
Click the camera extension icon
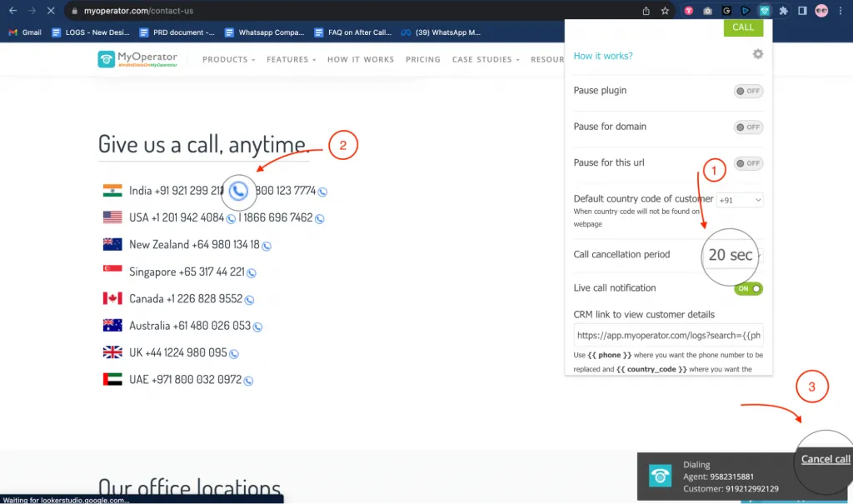tap(707, 11)
